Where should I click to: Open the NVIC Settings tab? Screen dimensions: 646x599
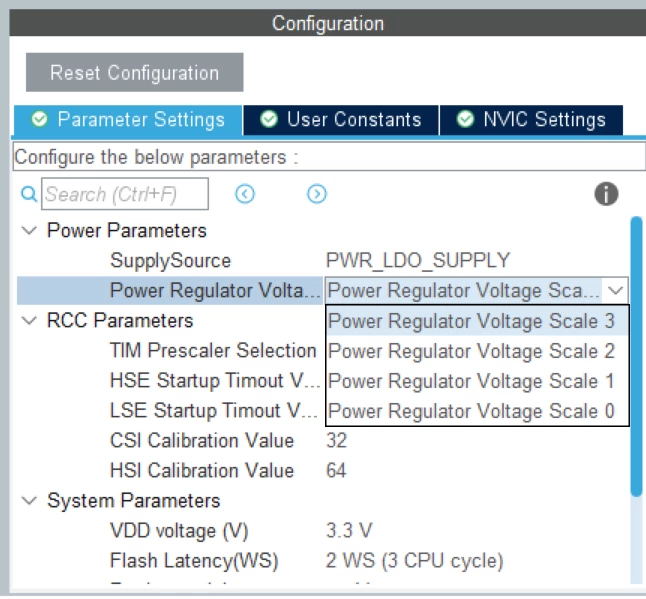tap(531, 120)
